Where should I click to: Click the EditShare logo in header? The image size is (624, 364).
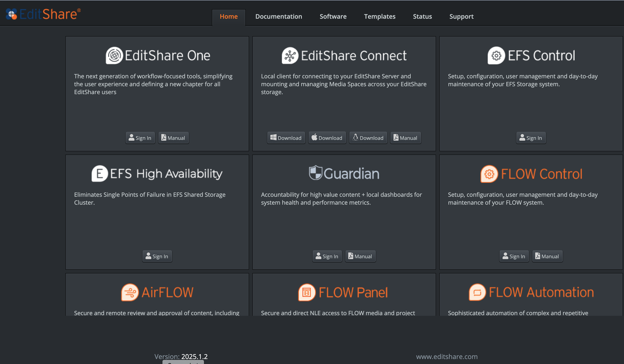(43, 14)
